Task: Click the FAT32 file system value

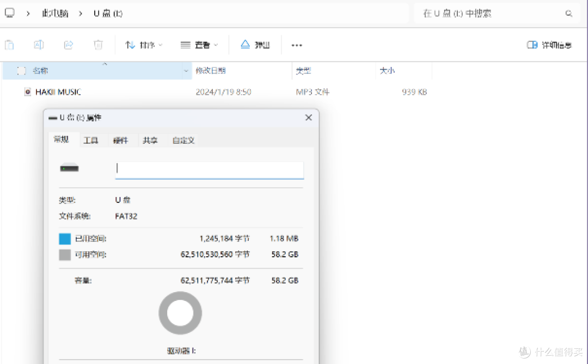Action: (x=126, y=217)
